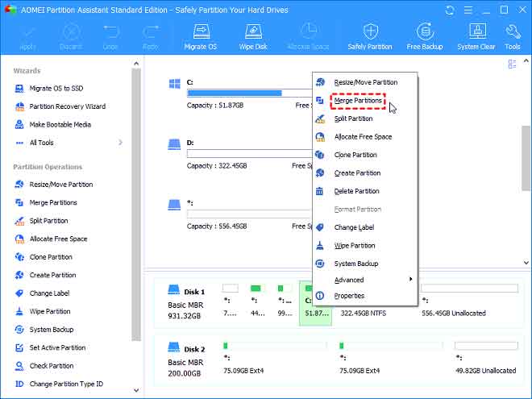Click the Migrate OS to SSD wizard
532x399 pixels.
coord(49,88)
